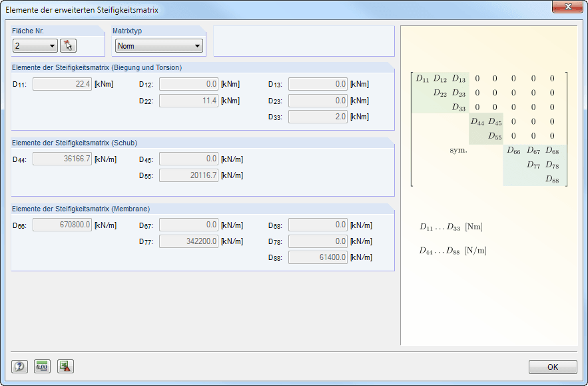Viewport: 588px width, 386px height.
Task: Click the [kN/m] unit next to D44
Action: click(x=105, y=159)
